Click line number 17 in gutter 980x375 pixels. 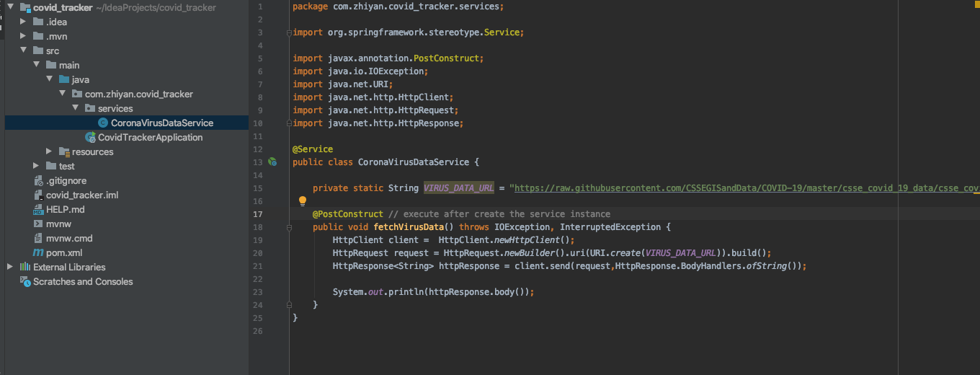[259, 214]
